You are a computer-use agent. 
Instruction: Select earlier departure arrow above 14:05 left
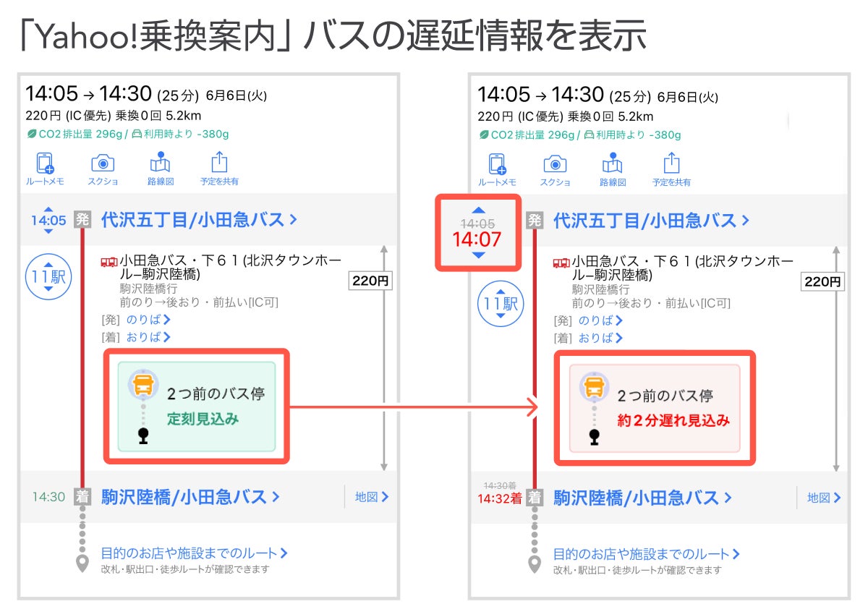tap(48, 210)
